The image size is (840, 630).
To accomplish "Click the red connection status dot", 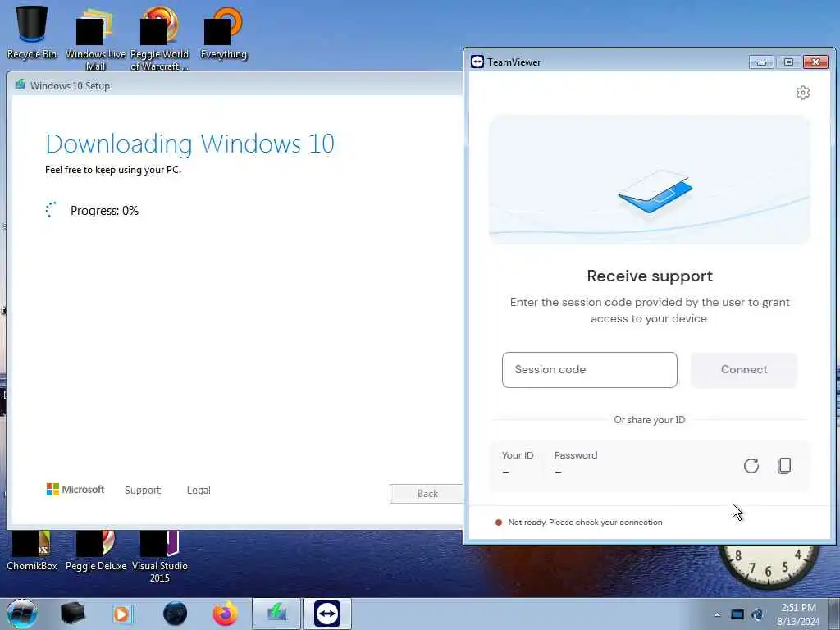I will click(498, 523).
